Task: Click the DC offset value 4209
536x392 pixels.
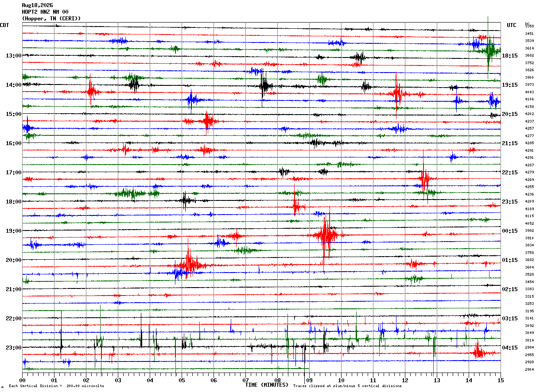Action: coord(529,202)
